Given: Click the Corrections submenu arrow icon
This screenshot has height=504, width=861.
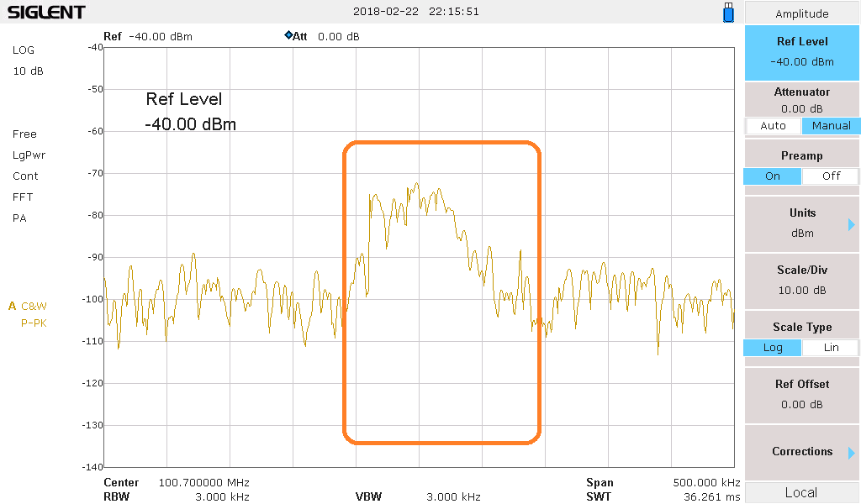Looking at the screenshot, I should click(x=851, y=453).
